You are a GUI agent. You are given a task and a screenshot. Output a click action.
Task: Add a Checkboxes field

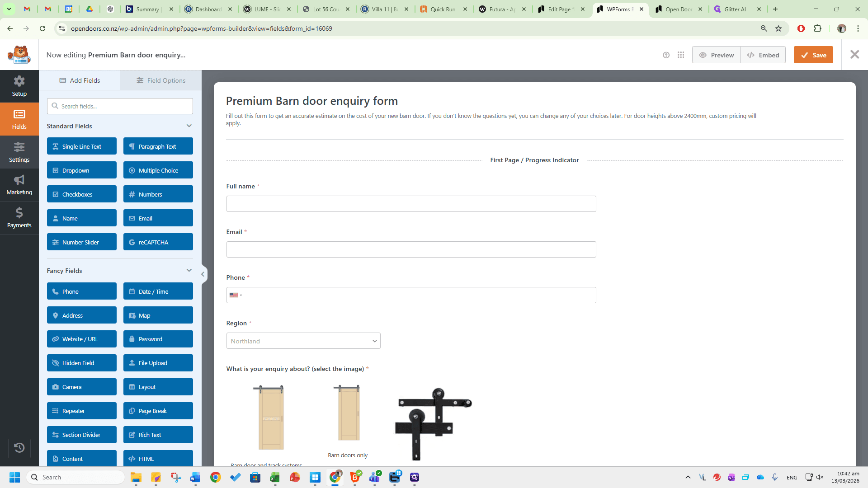[82, 194]
